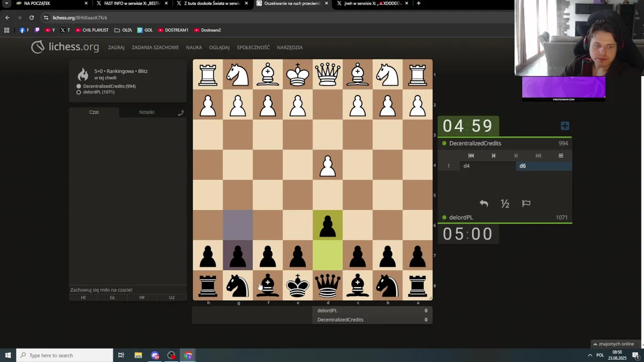Open a new browser tab
The image size is (644, 362).
click(x=418, y=4)
